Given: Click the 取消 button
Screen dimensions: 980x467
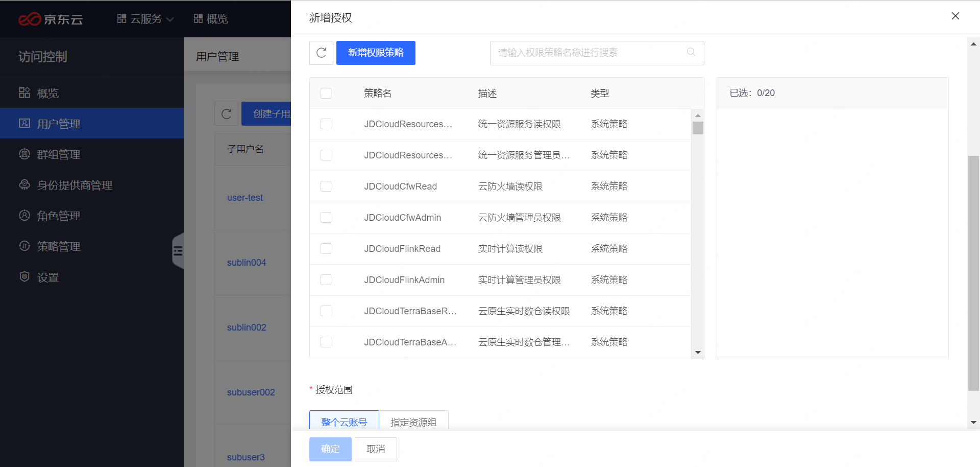Looking at the screenshot, I should point(376,449).
